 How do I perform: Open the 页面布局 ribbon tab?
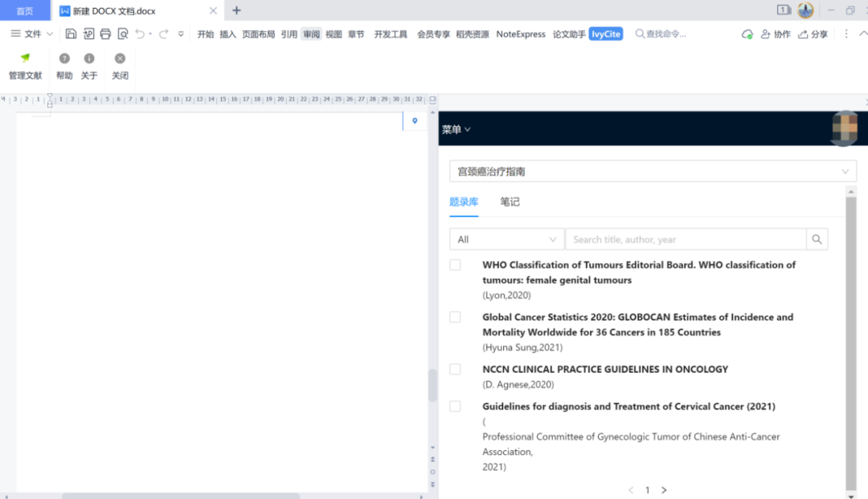(259, 35)
